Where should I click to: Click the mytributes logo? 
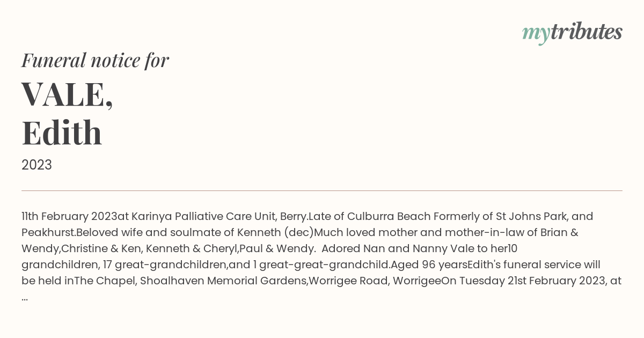(x=572, y=33)
